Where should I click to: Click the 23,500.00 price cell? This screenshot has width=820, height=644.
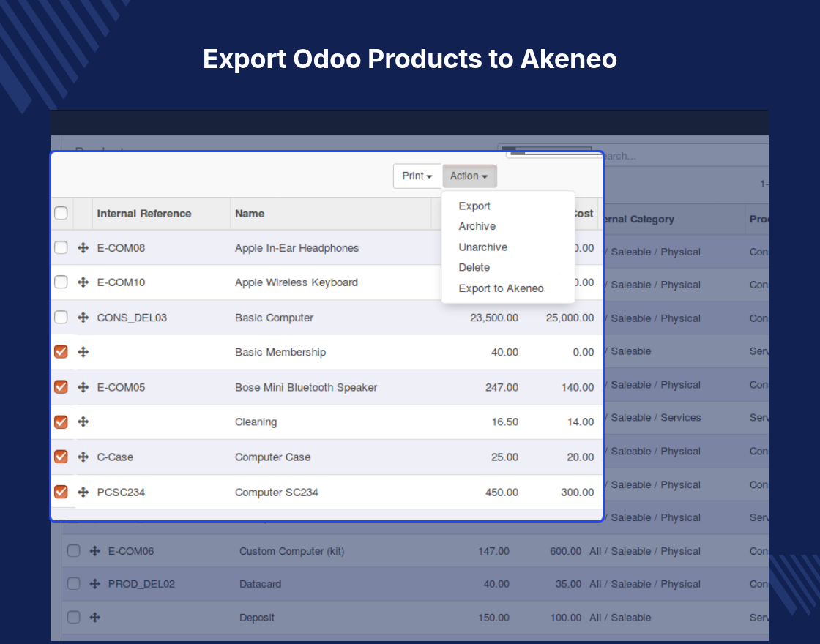point(494,318)
